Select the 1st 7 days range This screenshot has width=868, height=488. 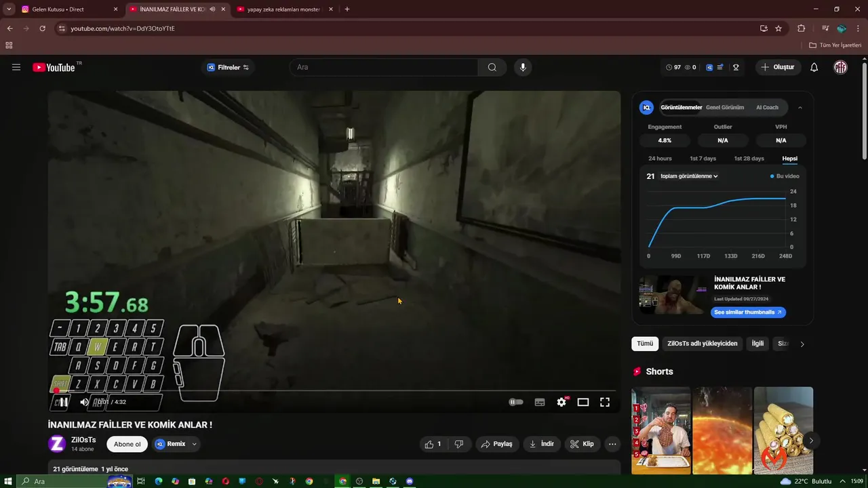point(703,159)
